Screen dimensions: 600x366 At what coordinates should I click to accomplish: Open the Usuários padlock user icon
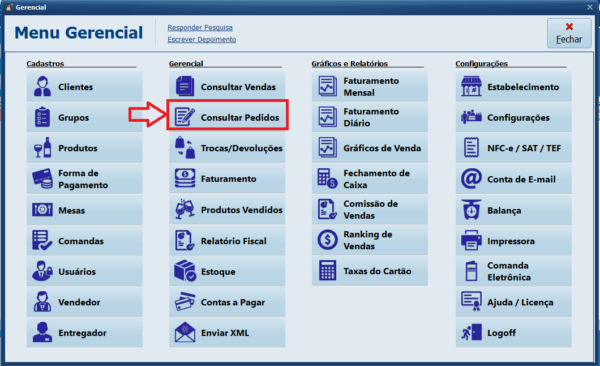click(x=42, y=271)
